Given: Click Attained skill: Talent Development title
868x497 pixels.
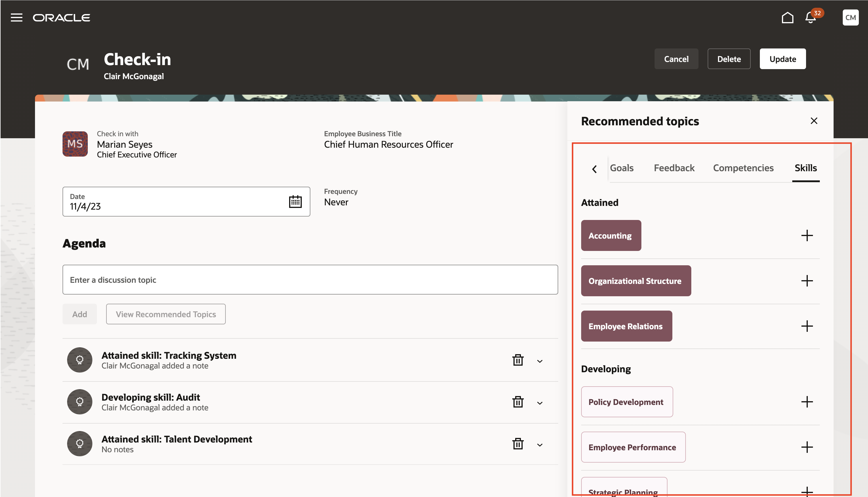Looking at the screenshot, I should tap(177, 439).
